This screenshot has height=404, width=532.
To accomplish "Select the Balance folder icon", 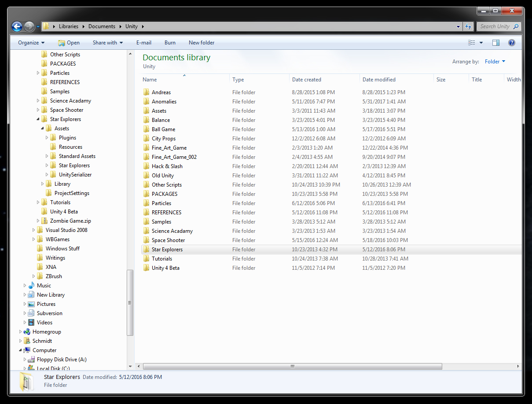I will click(x=146, y=120).
